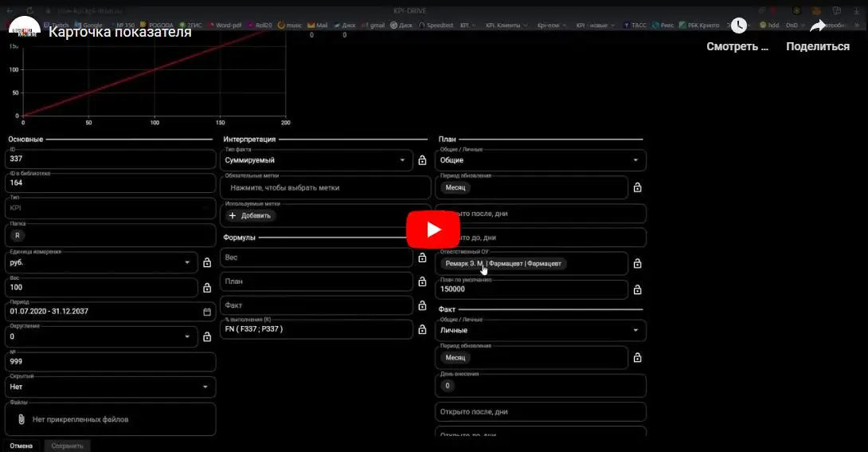This screenshot has width=868, height=452.
Task: Toggle lock beside План по умолчанию
Action: pyautogui.click(x=638, y=289)
